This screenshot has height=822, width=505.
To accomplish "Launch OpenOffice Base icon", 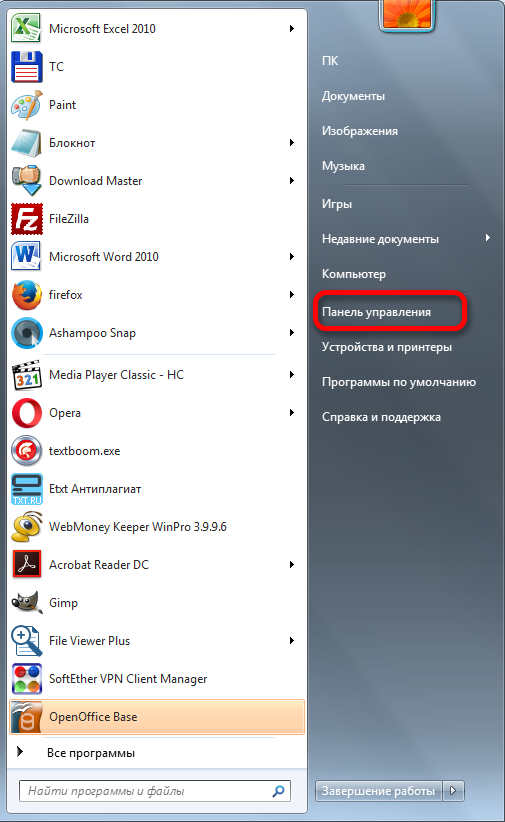I will coord(26,717).
